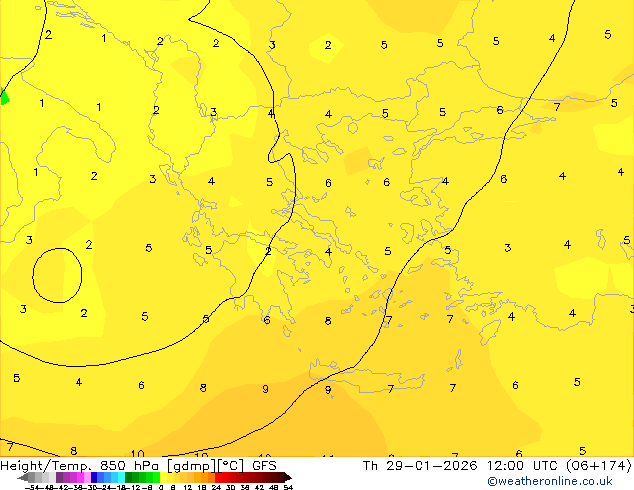The image size is (634, 490).
Task: Click the closed oval height contour on map
Action: pos(57,275)
